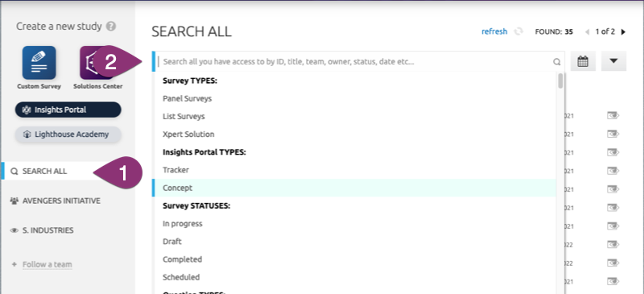Focus the Search all input field
Viewport: 644px width, 294px height.
tap(357, 62)
